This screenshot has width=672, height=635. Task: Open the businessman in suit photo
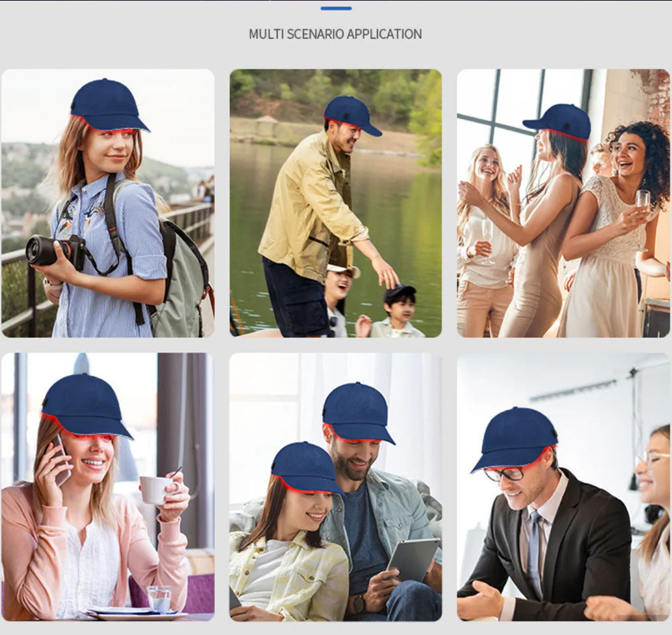[563, 486]
